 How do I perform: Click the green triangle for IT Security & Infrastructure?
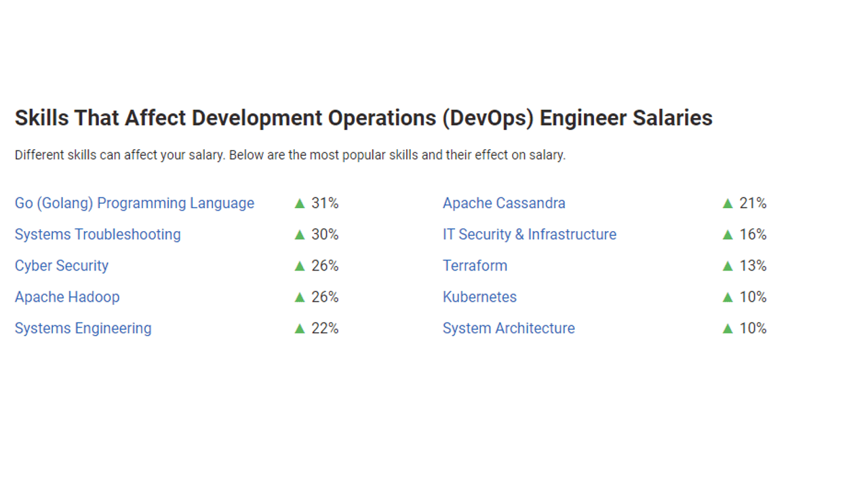click(728, 235)
